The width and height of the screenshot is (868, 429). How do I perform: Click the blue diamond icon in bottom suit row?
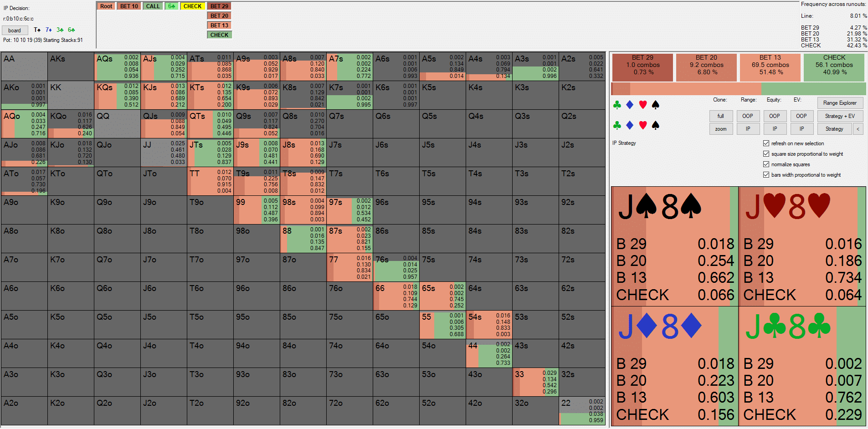630,125
